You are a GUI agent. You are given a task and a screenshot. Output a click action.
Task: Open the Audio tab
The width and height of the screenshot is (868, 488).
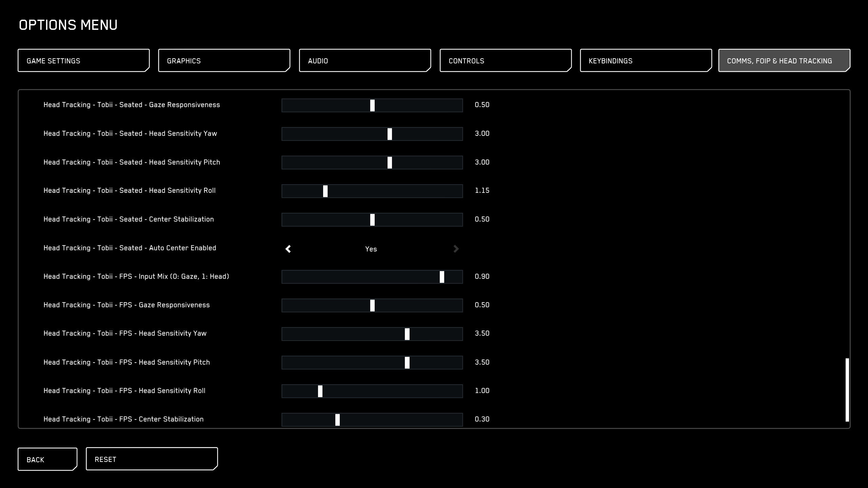[365, 60]
